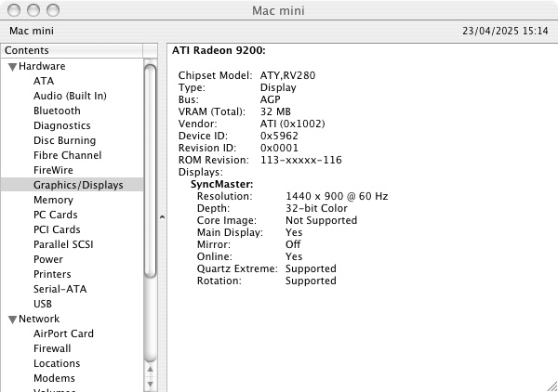
Task: Select Disc Burning in sidebar
Action: (x=64, y=140)
